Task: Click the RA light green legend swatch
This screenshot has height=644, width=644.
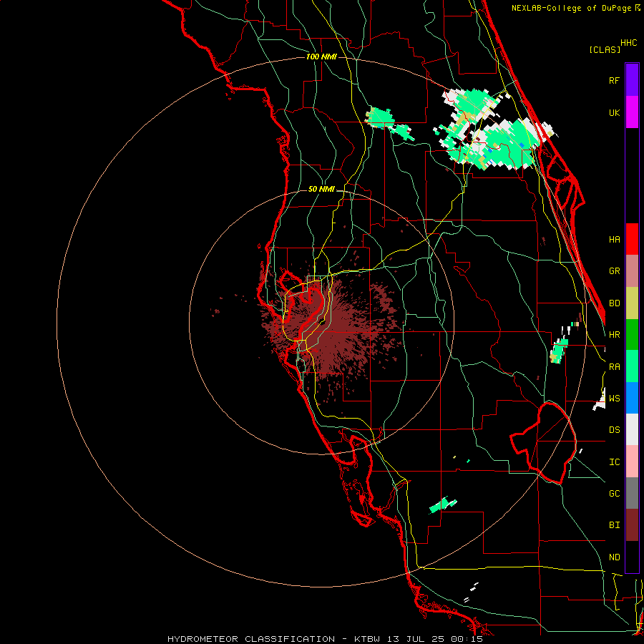Action: [632, 366]
